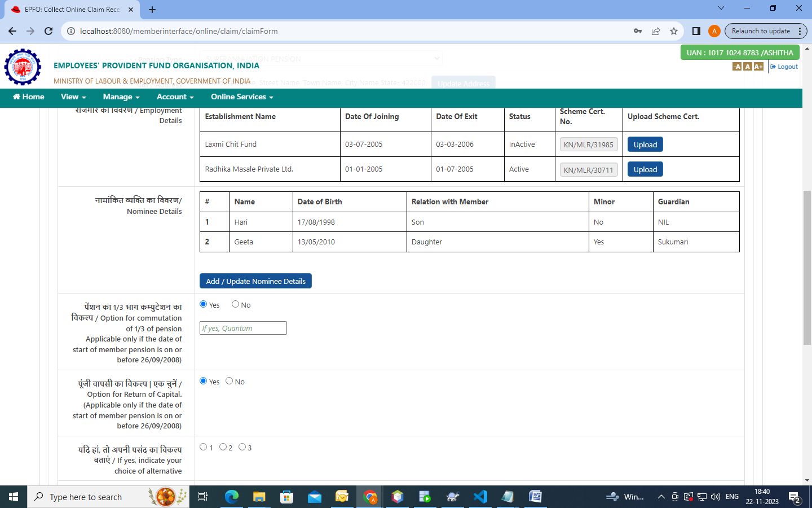This screenshot has width=812, height=508.
Task: Click the ENG language indicator in taskbar
Action: pos(732,497)
